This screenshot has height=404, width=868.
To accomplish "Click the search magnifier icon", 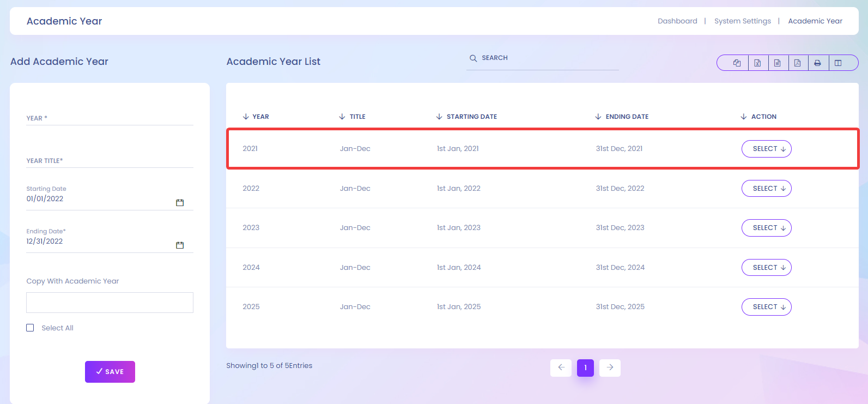I will pos(473,58).
